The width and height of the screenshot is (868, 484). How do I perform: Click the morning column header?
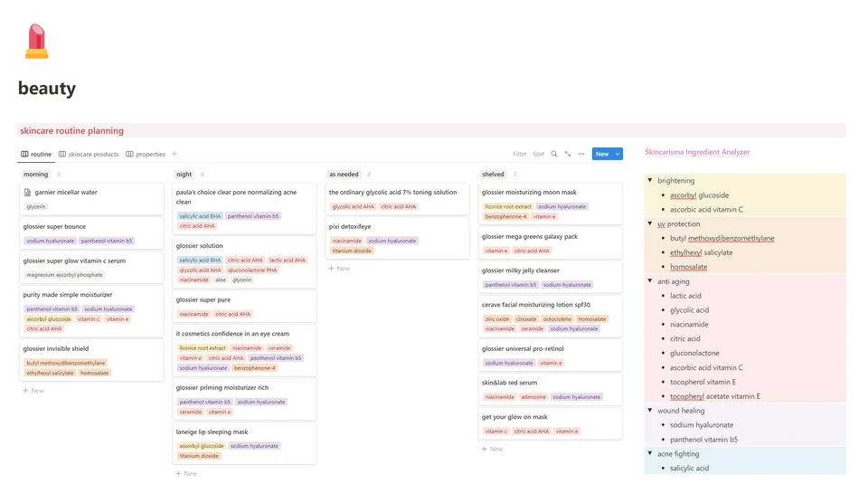(35, 174)
